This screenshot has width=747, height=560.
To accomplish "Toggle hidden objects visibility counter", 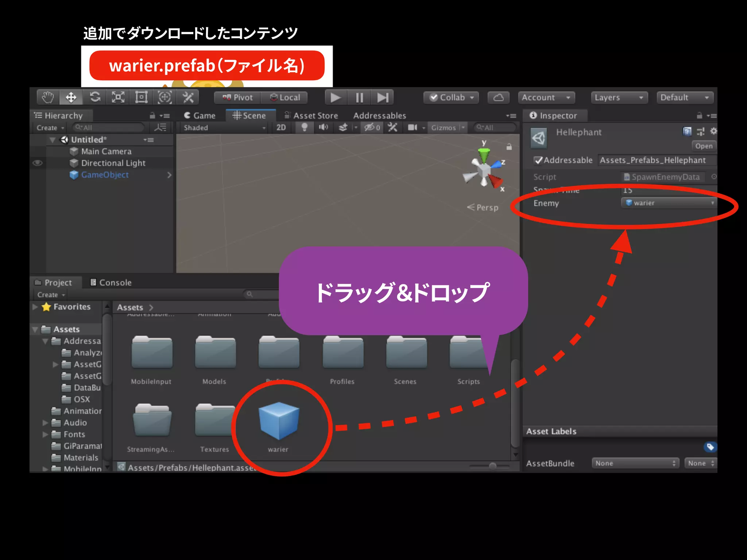I will (x=372, y=128).
